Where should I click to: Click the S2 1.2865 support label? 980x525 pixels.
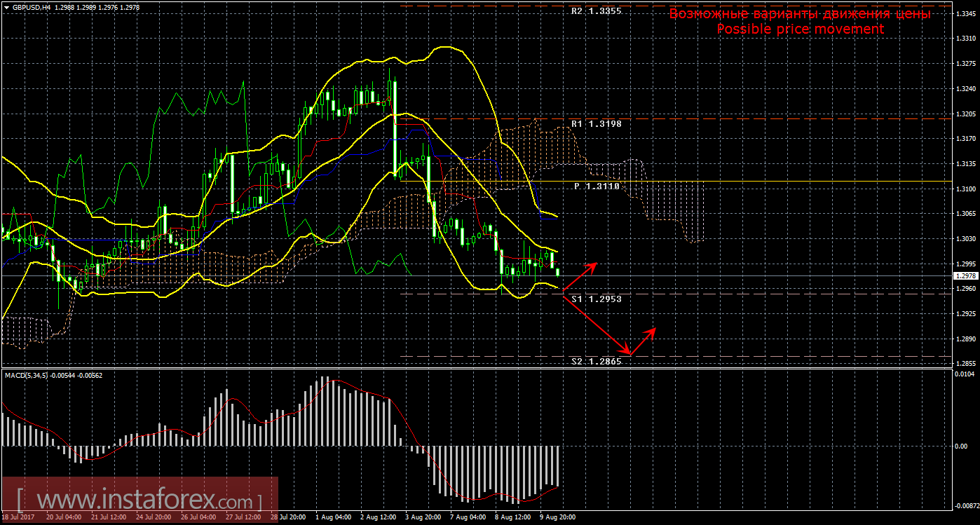pos(596,362)
